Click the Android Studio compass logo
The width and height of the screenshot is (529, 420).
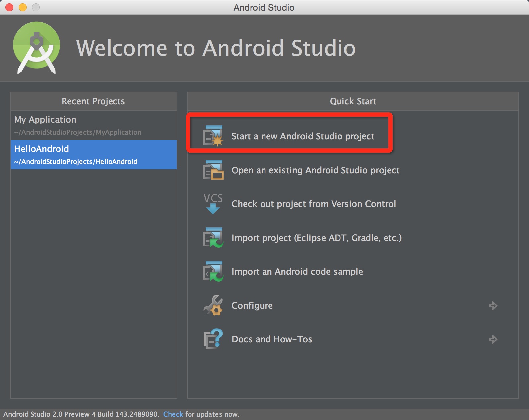tap(37, 48)
